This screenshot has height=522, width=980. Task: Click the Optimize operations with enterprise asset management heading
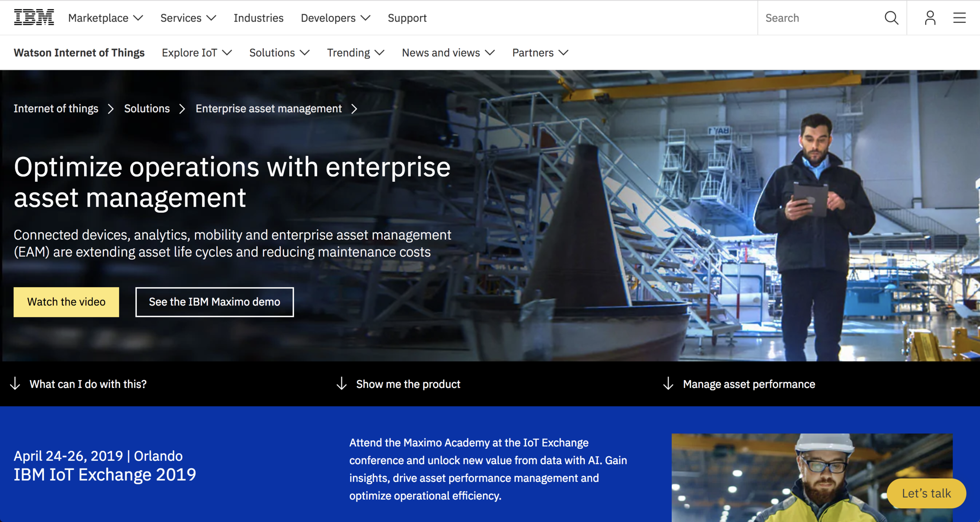point(232,182)
